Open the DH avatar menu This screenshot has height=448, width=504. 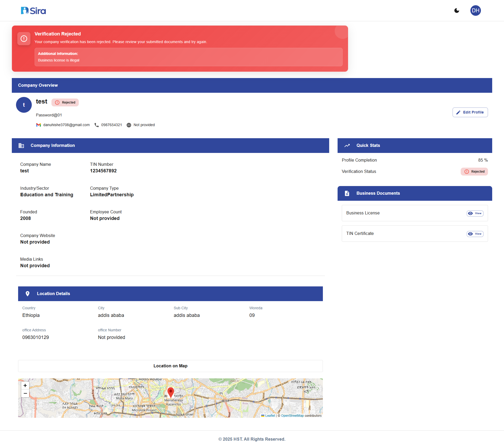coord(476,11)
